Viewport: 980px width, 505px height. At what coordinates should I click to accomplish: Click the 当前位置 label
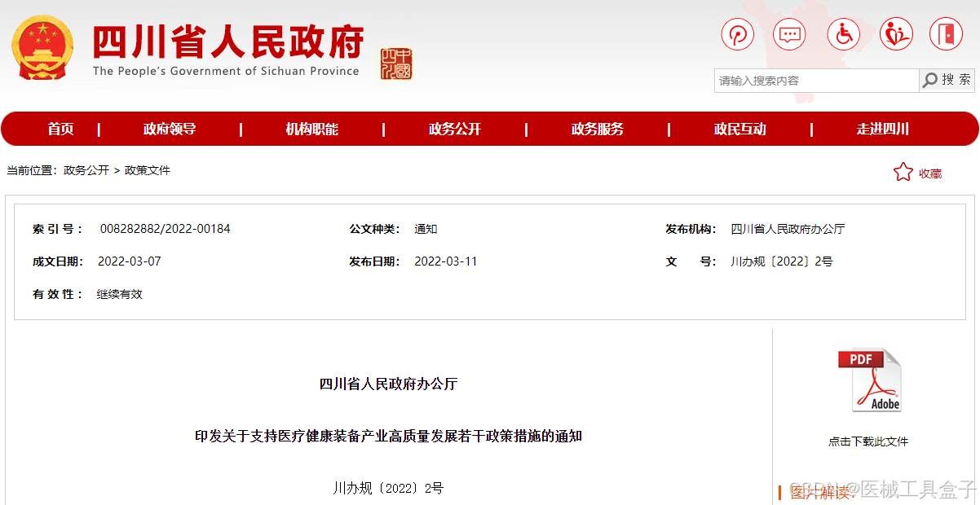tap(32, 170)
